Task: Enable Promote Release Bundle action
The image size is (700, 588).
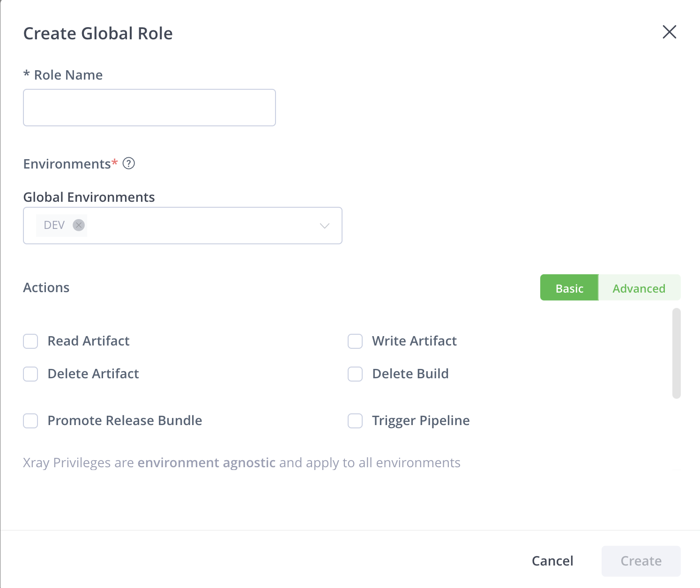Action: pos(30,421)
